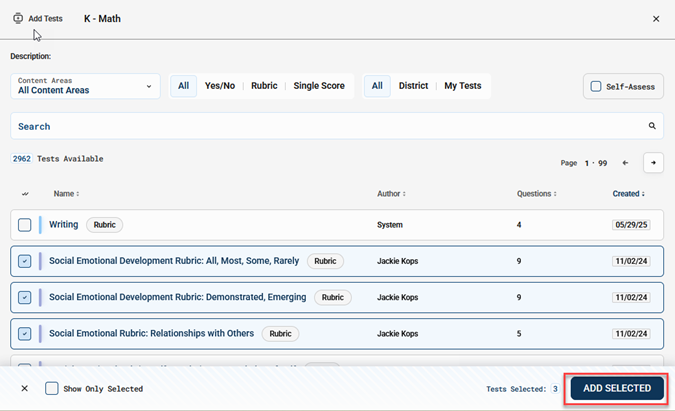
Task: Filter tests by Yes/No type
Action: click(220, 86)
